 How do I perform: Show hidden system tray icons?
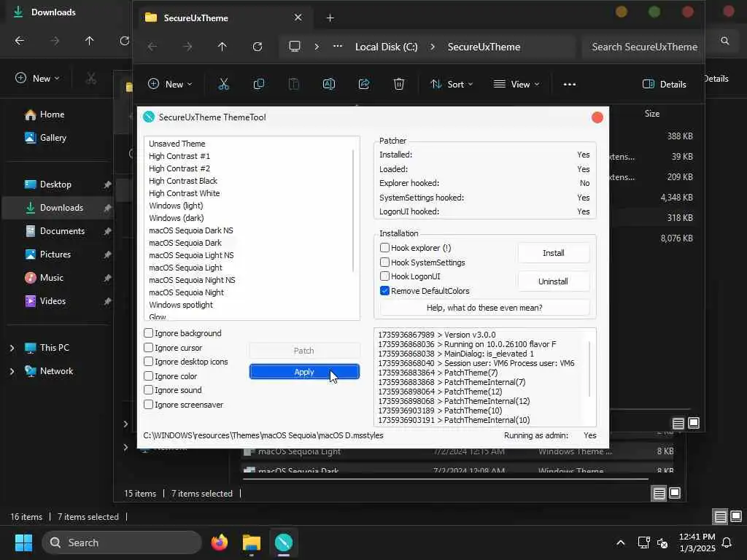(x=620, y=542)
